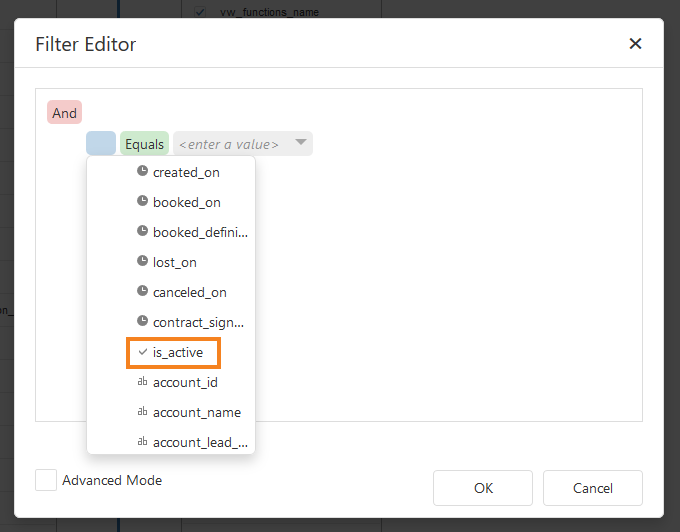
Task: Click the clock icon beside lost_on
Action: point(142,261)
